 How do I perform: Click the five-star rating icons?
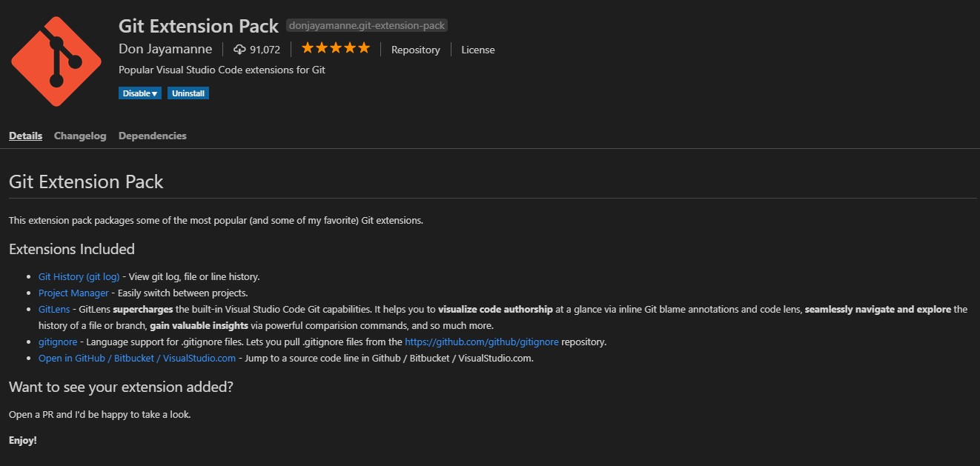(336, 49)
